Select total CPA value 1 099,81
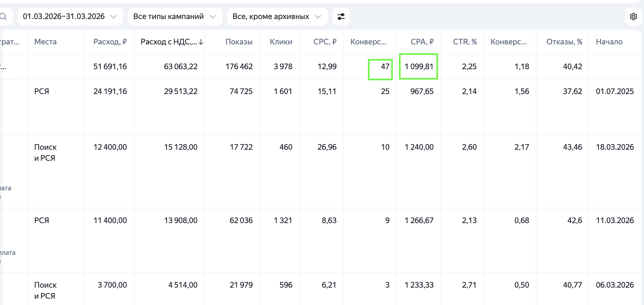Viewport: 644px width, 305px height. click(419, 66)
